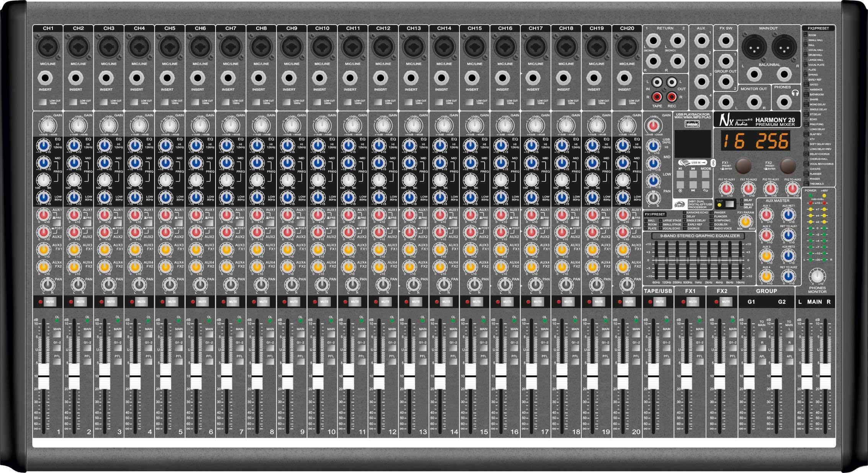
Task: Click the rewind icon on the USB player pad
Action: click(x=693, y=169)
